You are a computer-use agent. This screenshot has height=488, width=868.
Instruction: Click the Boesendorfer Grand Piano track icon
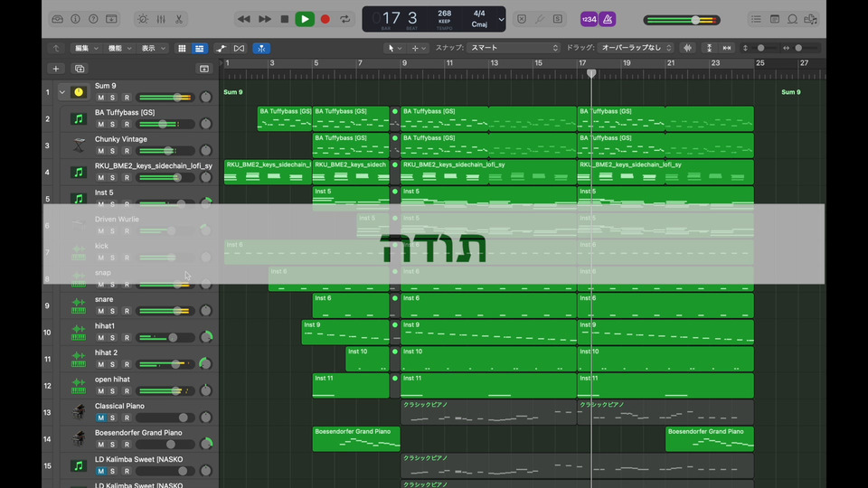[x=79, y=439]
